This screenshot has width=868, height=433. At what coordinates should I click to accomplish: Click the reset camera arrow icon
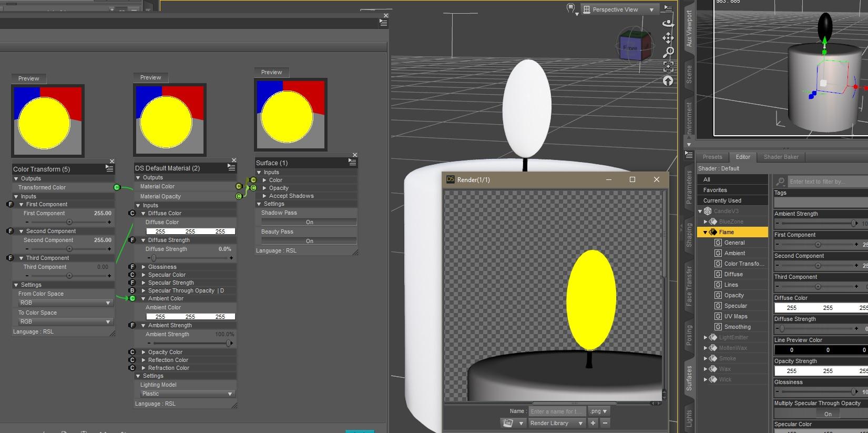668,80
